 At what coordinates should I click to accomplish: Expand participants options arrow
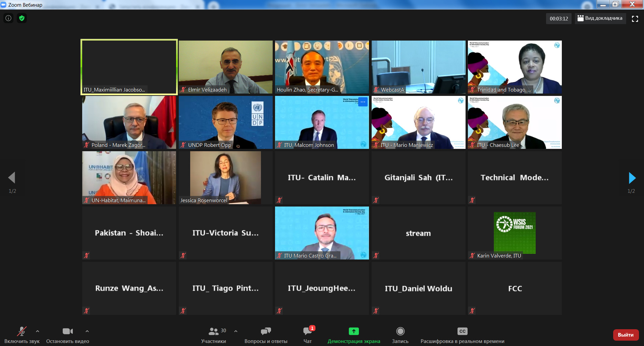point(236,331)
